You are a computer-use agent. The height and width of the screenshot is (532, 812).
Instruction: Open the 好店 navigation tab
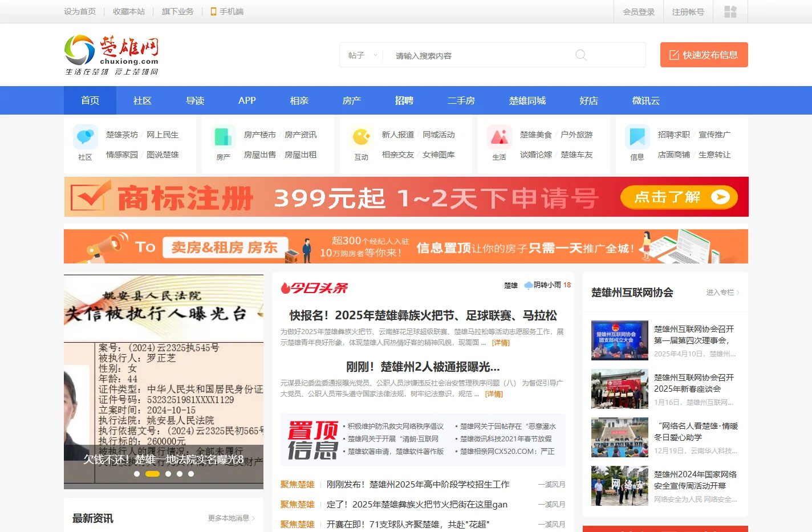click(589, 100)
